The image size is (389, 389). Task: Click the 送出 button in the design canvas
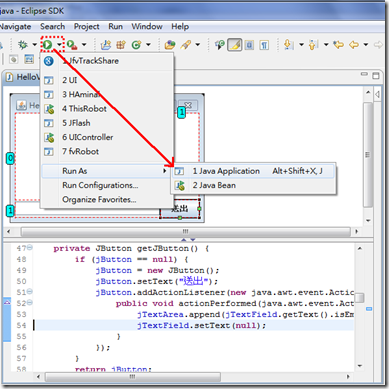pos(180,209)
